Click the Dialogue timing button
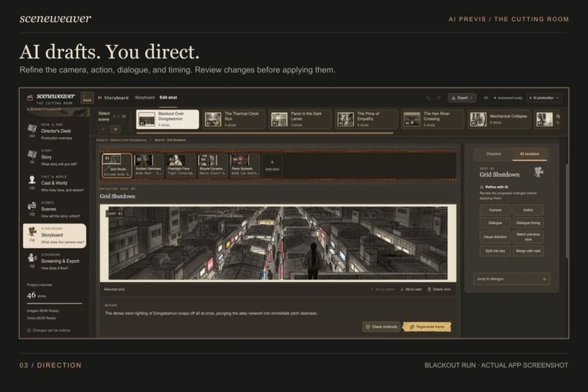This screenshot has height=392, width=588. click(x=528, y=223)
